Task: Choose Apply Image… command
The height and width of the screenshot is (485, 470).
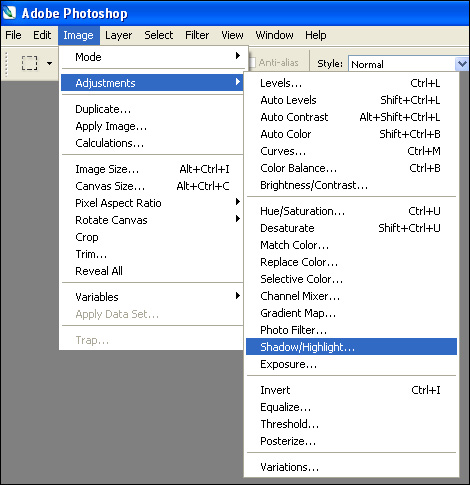Action: point(153,126)
